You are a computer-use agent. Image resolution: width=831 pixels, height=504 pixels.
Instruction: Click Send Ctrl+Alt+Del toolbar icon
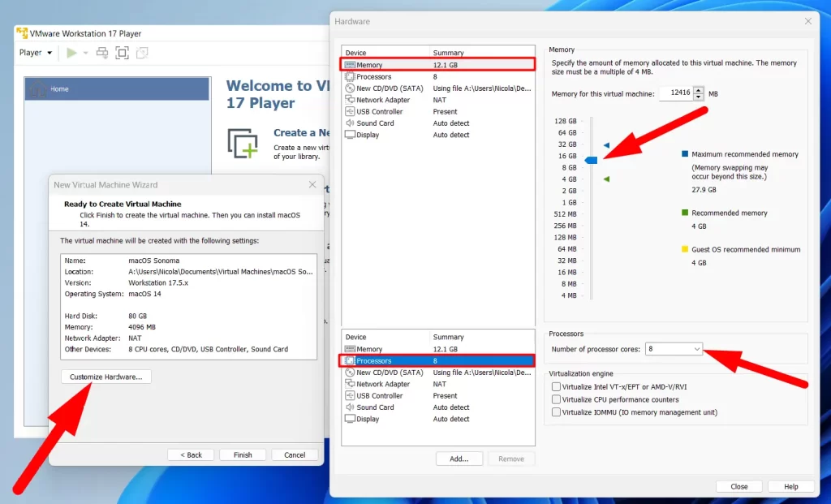tap(101, 53)
